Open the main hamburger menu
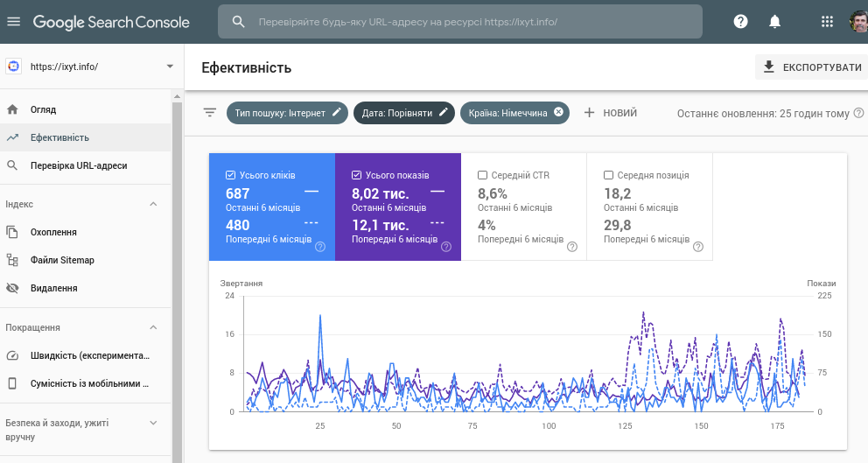This screenshot has width=868, height=463. point(13,21)
